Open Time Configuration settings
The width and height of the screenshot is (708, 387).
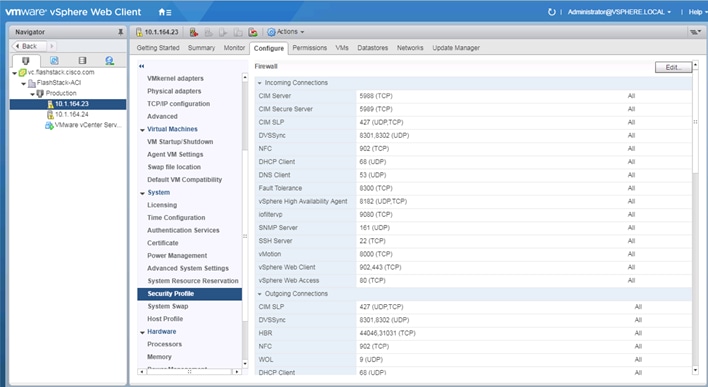click(176, 218)
